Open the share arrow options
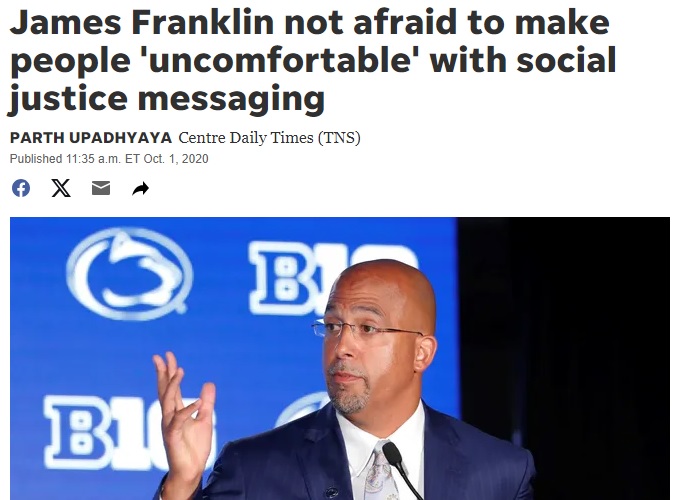This screenshot has width=688, height=500. (140, 189)
